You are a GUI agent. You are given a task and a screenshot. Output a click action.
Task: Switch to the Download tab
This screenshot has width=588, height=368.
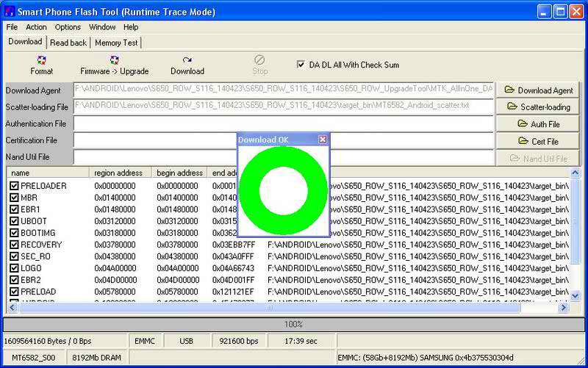[x=25, y=42]
